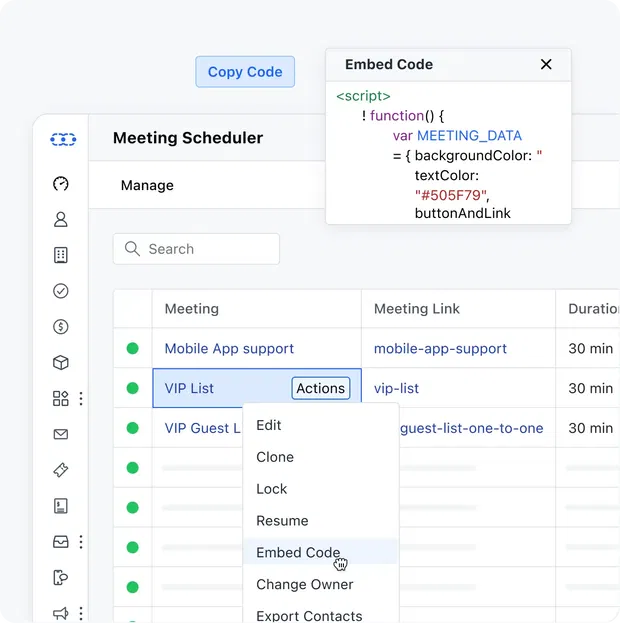Open the vip-list meeting link
Screen dimensions: 620x623
[x=396, y=388]
